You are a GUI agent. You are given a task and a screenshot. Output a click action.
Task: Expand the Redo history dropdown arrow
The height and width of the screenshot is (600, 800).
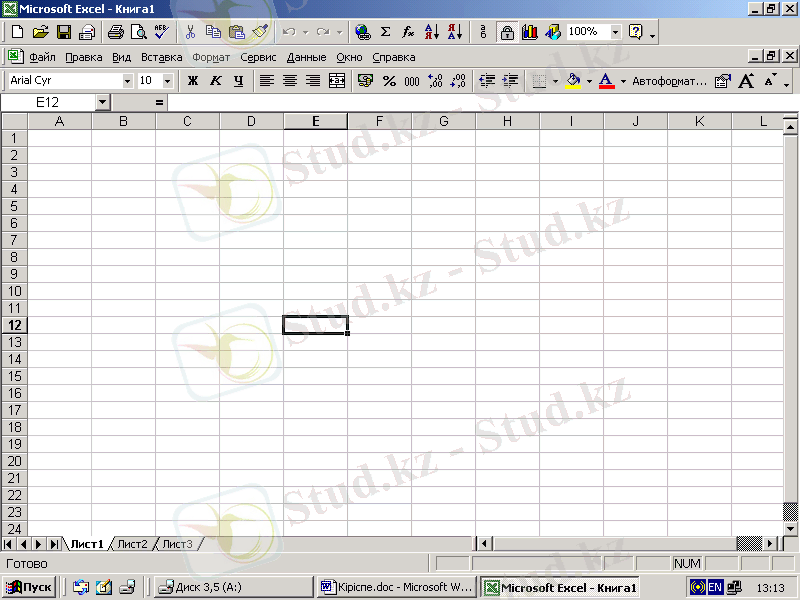pyautogui.click(x=339, y=32)
